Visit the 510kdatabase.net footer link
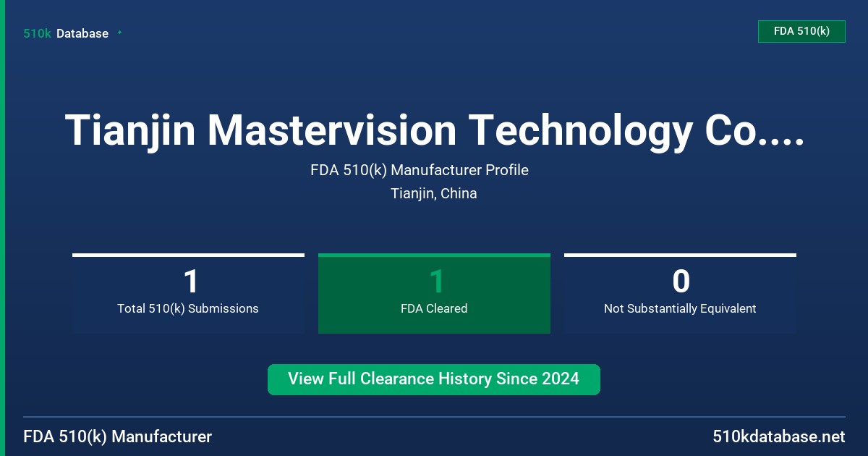The image size is (868, 456). [x=778, y=436]
